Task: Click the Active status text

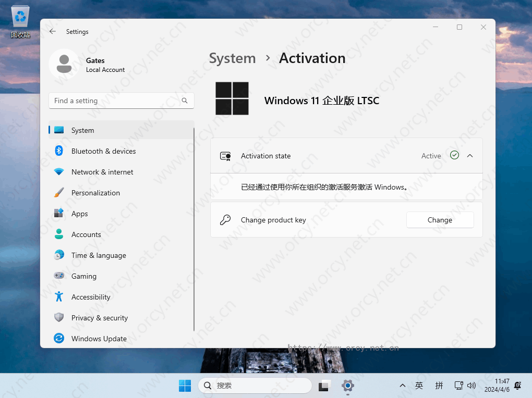Action: (431, 156)
